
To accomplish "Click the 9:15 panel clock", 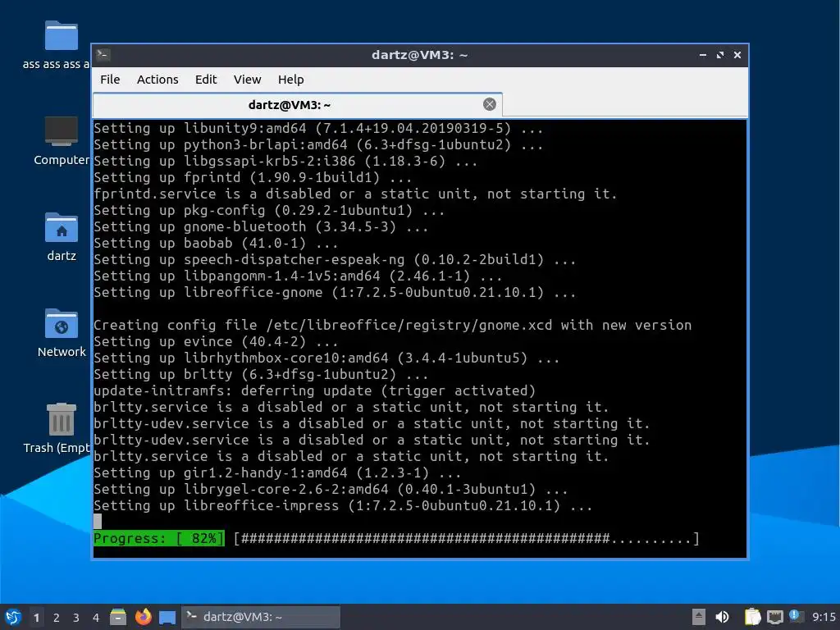I will pyautogui.click(x=824, y=617).
